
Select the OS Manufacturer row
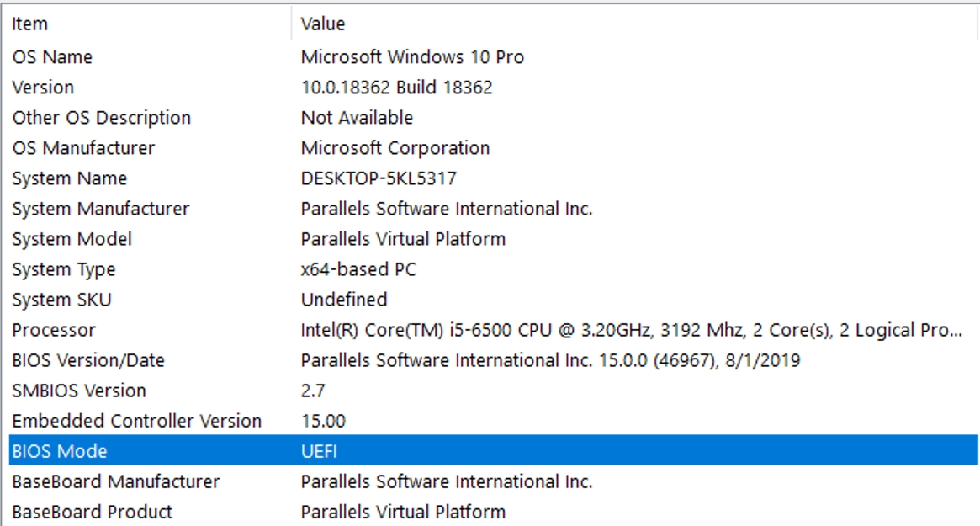pyautogui.click(x=83, y=148)
